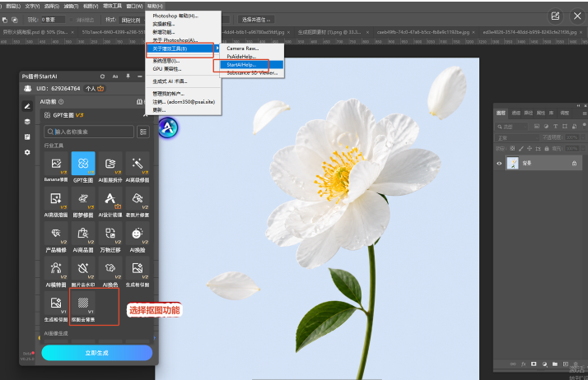
Task: Open the AI商品图 shopping bag tool
Action: pyautogui.click(x=83, y=237)
